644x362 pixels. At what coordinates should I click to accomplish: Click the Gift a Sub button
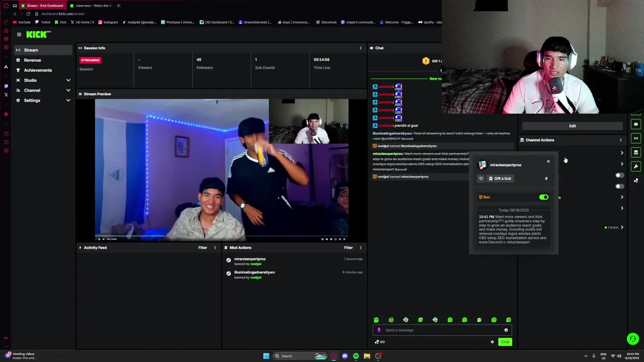500,178
